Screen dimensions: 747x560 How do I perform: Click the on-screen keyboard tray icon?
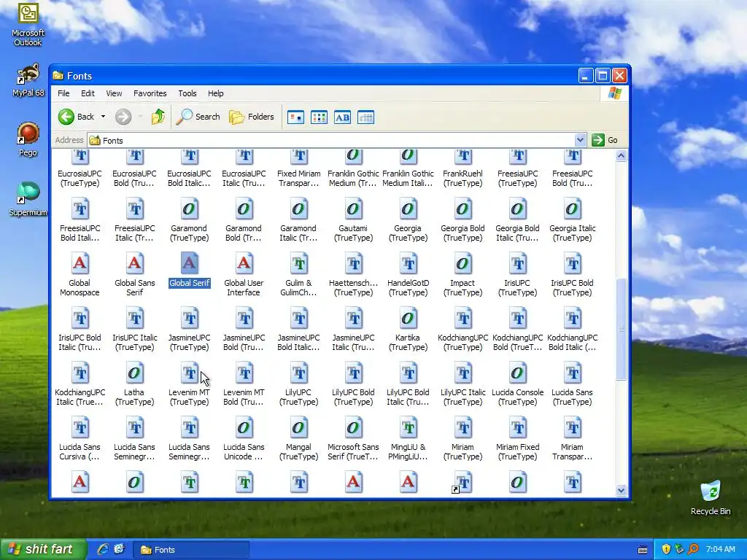(x=643, y=550)
